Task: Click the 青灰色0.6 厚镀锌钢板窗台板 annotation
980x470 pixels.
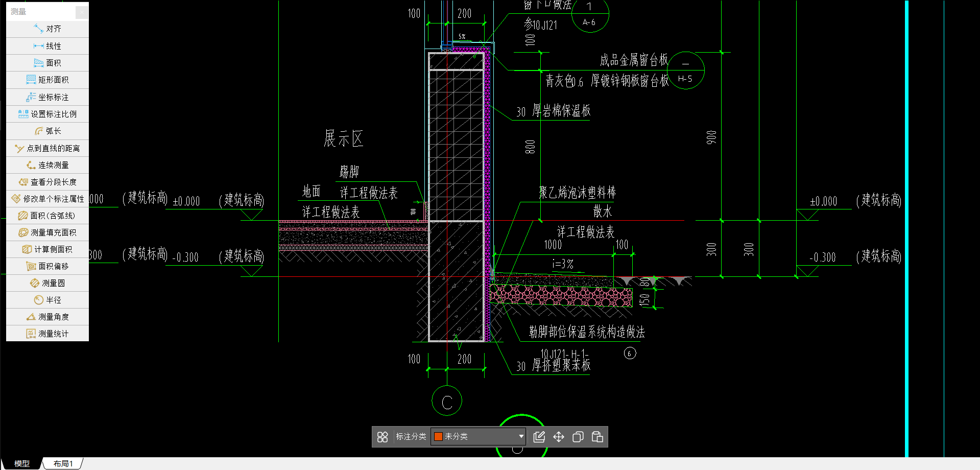Action: [x=607, y=80]
